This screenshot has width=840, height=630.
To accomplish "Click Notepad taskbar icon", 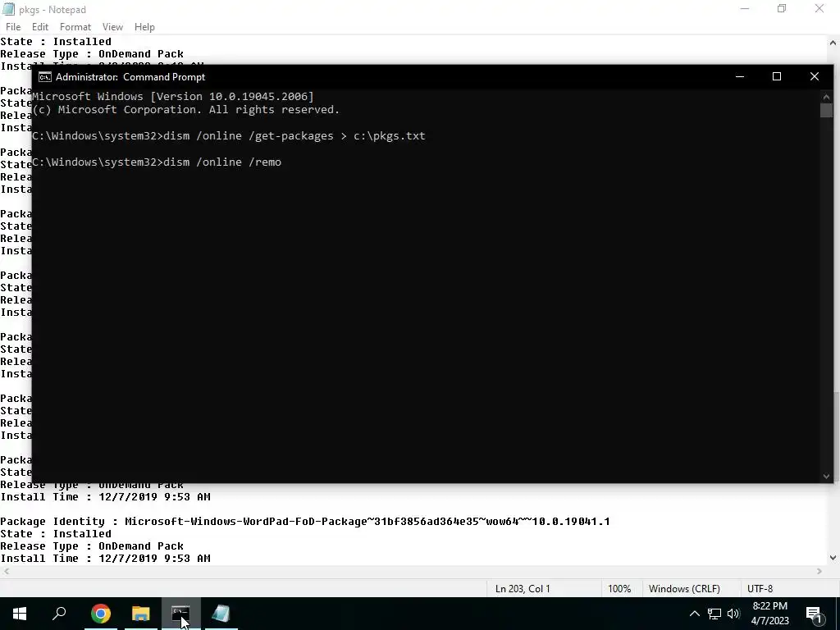I will point(221,614).
